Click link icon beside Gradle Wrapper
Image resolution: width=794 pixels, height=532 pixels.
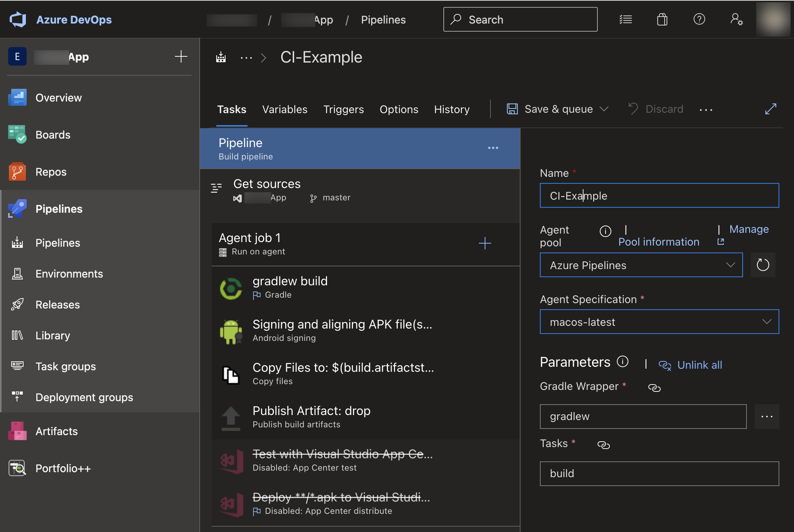pos(654,388)
